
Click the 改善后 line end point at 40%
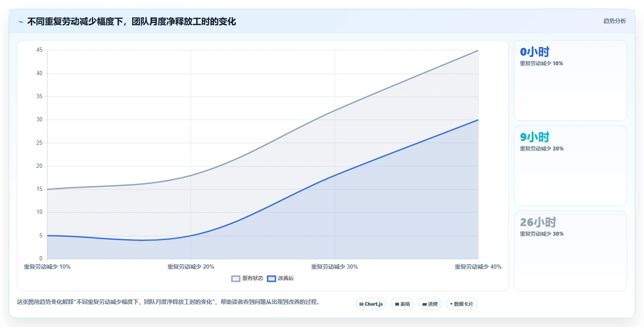(x=478, y=120)
